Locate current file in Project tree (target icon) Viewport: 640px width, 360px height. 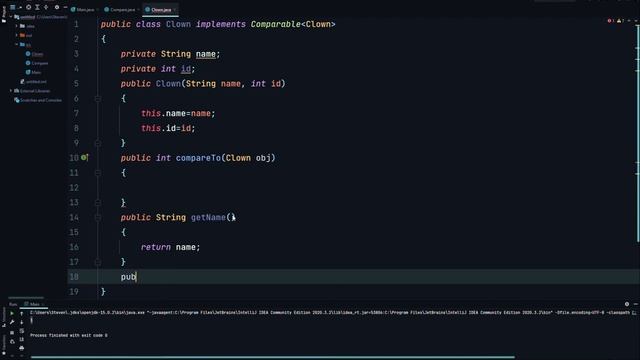pyautogui.click(x=29, y=7)
